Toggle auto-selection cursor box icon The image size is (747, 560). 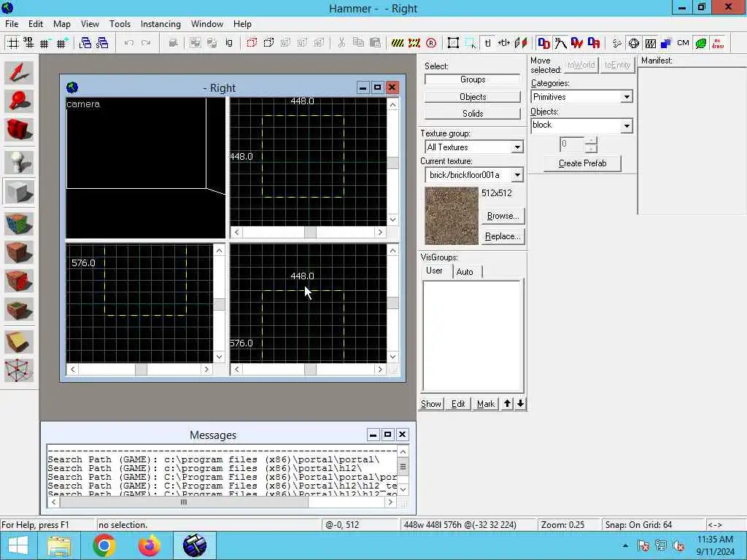tap(471, 43)
